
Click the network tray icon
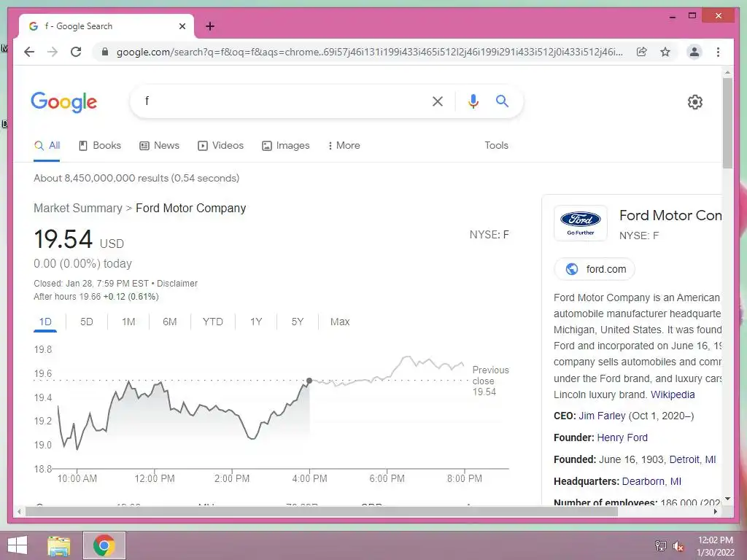(661, 546)
